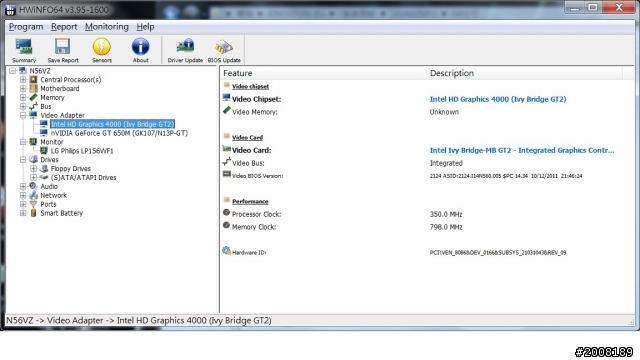Click the Smart Battery icon
This screenshot has height=360, width=640.
(33, 213)
